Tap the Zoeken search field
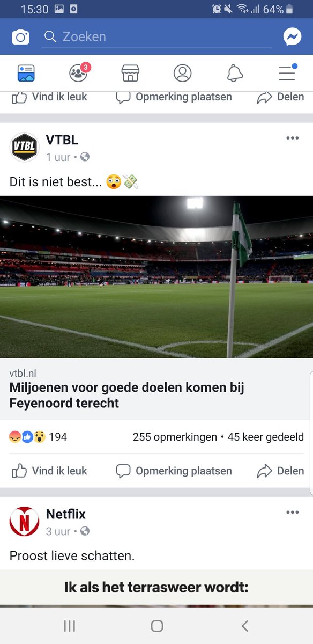This screenshot has width=313, height=644. click(x=157, y=37)
